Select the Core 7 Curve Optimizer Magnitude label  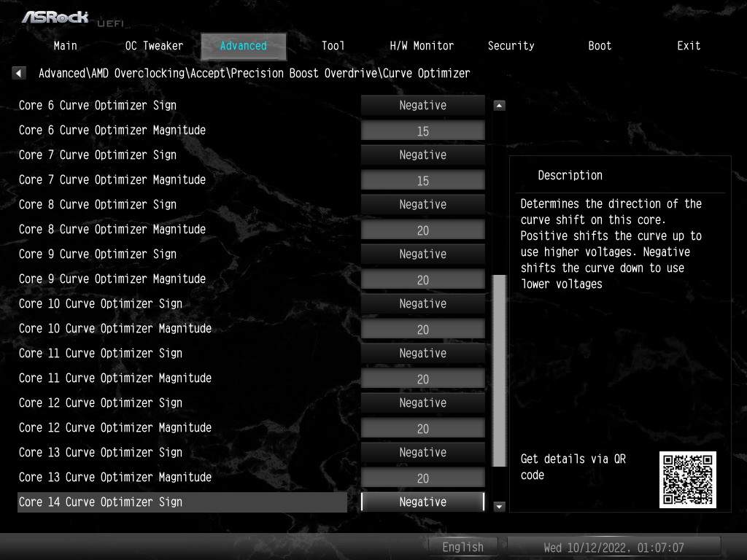point(112,179)
